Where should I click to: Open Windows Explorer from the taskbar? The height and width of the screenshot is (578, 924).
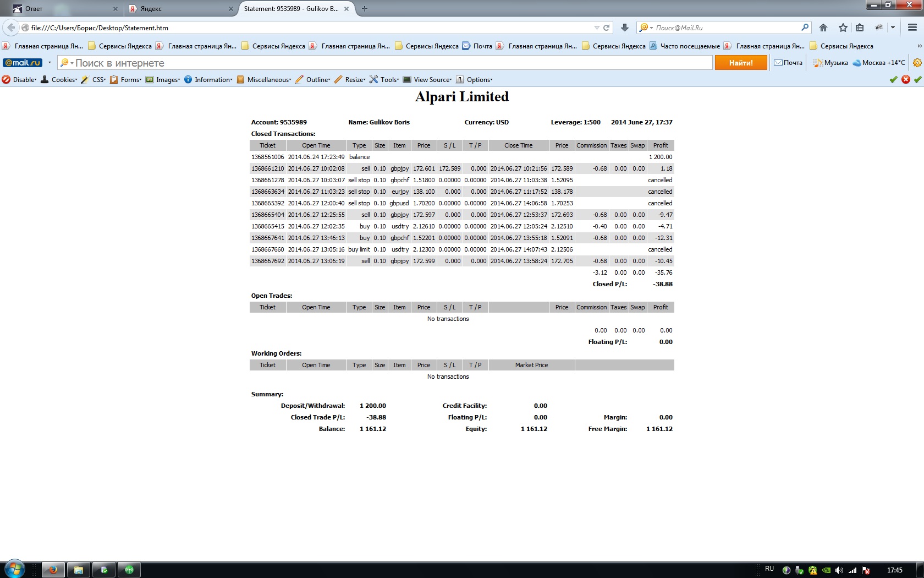pos(79,570)
